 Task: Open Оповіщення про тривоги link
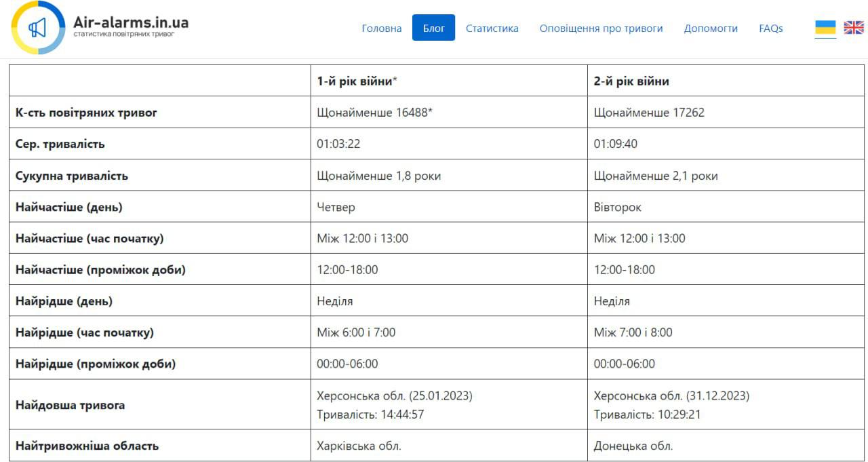pyautogui.click(x=601, y=28)
